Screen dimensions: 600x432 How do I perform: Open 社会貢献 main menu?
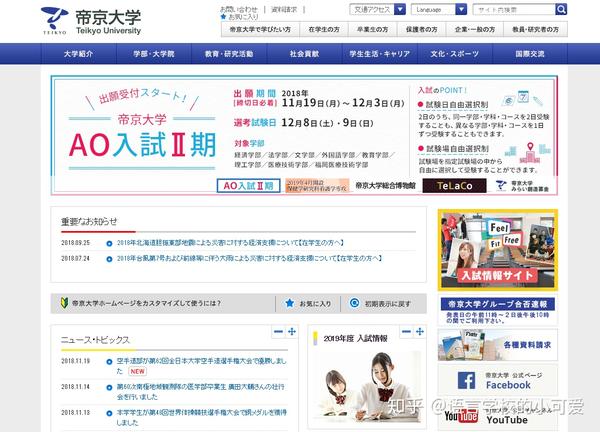pos(304,54)
